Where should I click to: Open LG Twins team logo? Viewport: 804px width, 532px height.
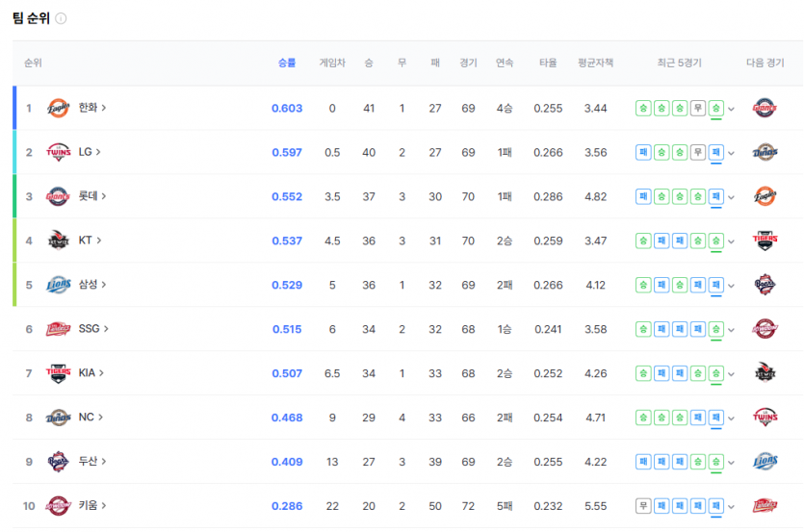point(58,152)
